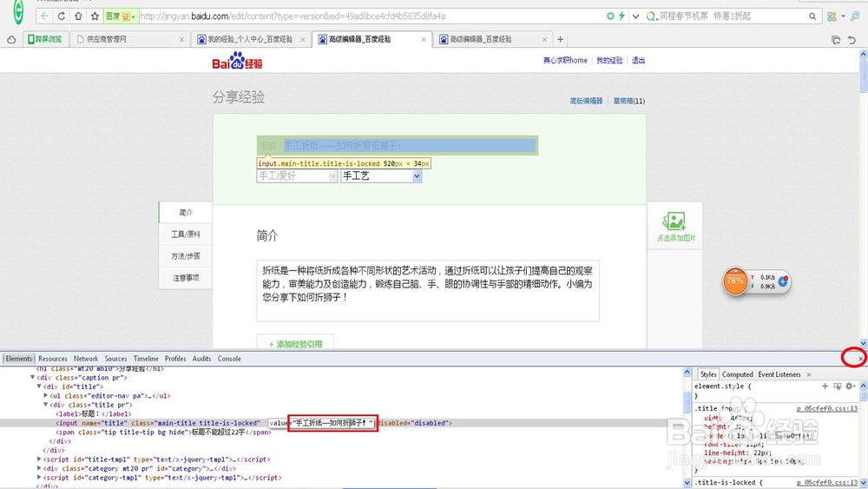Expand the script id="title-tmpl" node
Image resolution: width=868 pixels, height=489 pixels.
coord(39,459)
